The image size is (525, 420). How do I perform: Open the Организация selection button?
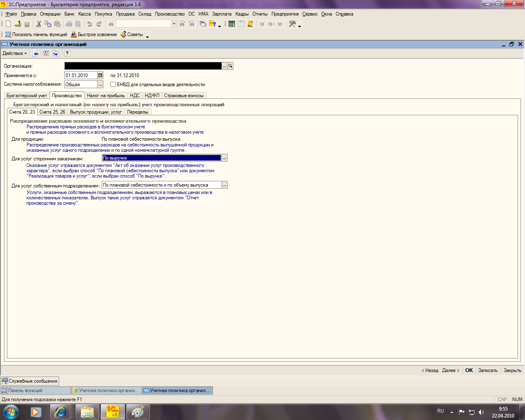(224, 66)
